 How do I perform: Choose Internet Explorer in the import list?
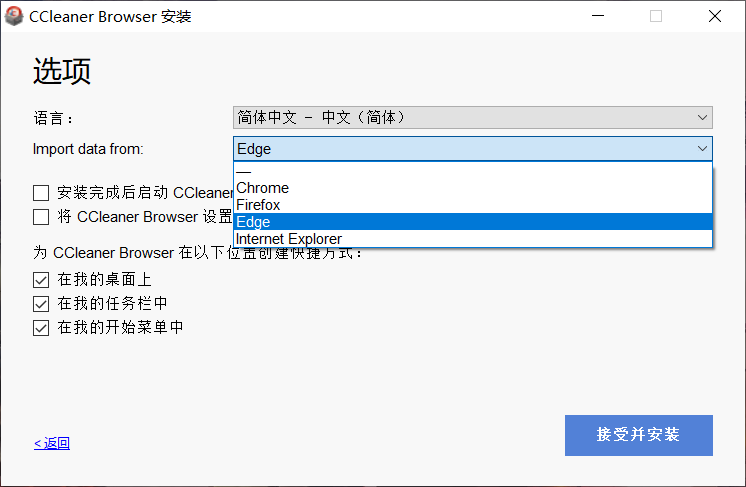click(289, 239)
